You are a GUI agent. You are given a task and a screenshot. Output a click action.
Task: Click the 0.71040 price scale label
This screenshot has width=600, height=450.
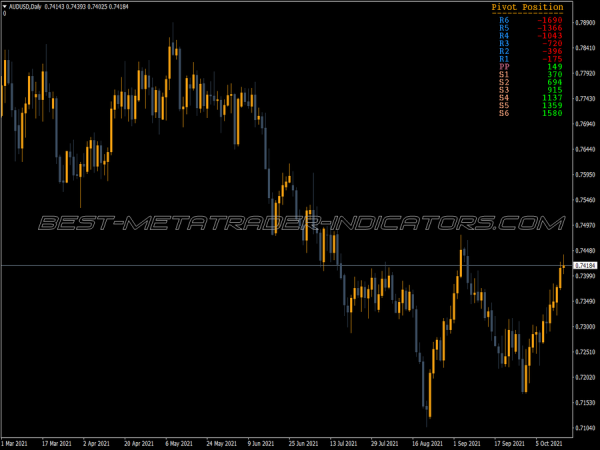[x=585, y=428]
